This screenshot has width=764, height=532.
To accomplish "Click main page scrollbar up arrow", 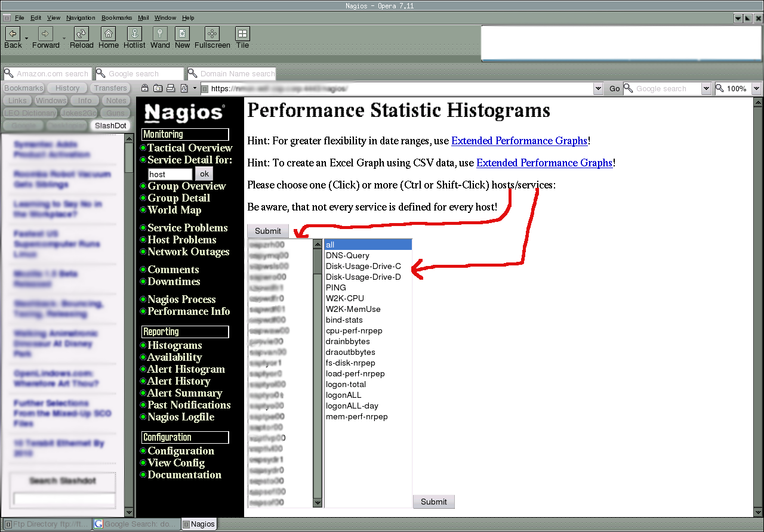I will 758,103.
